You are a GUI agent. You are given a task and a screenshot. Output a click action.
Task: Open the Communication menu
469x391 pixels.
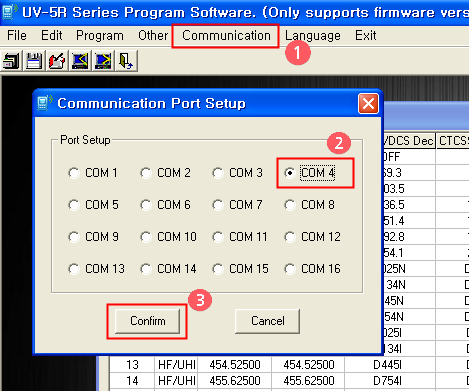(226, 35)
